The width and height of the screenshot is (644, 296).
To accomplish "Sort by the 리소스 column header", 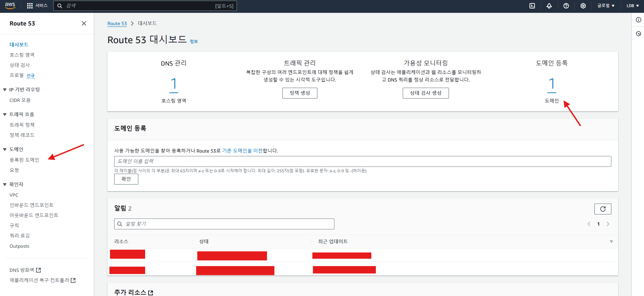I will coord(121,242).
